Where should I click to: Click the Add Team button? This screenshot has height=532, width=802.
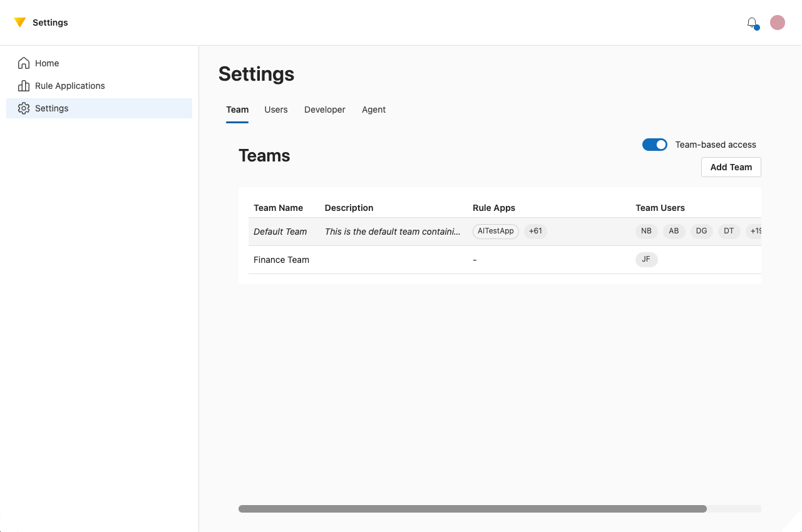(x=731, y=167)
